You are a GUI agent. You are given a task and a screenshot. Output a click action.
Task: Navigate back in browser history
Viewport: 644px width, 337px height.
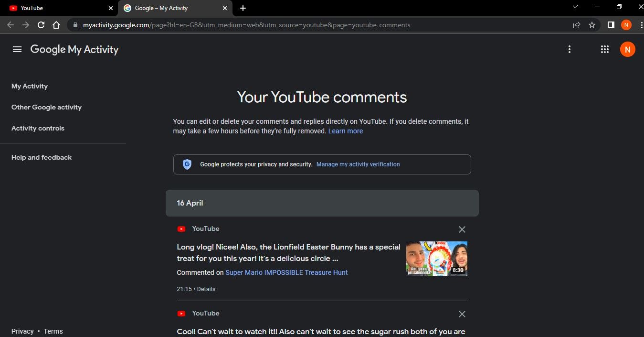[11, 25]
